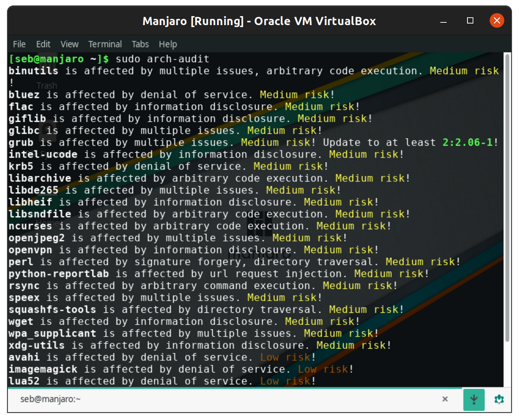
Task: Click the green down-arrow icon button
Action: [x=474, y=399]
